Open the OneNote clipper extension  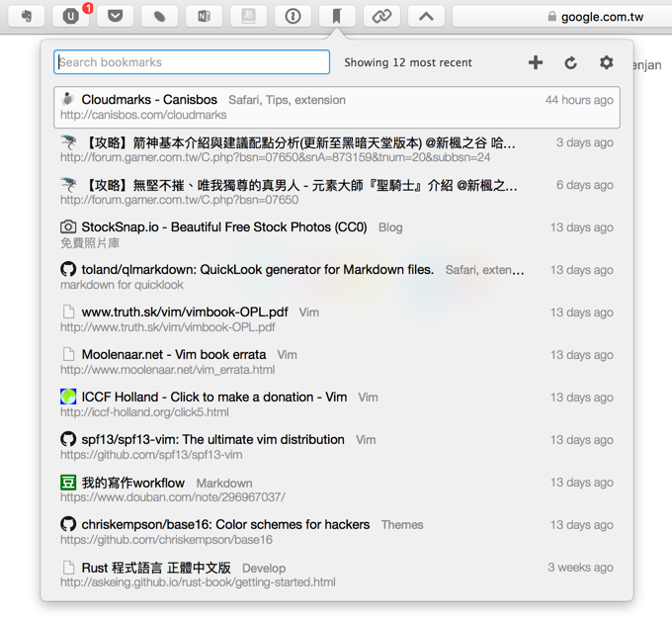[205, 16]
